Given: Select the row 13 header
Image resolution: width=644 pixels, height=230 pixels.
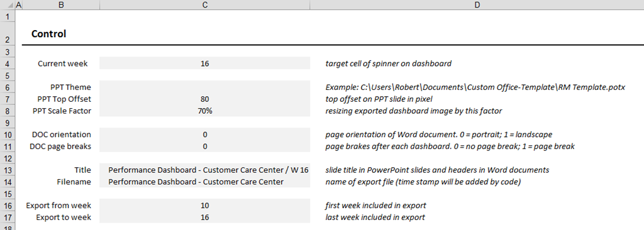Looking at the screenshot, I should (8, 170).
